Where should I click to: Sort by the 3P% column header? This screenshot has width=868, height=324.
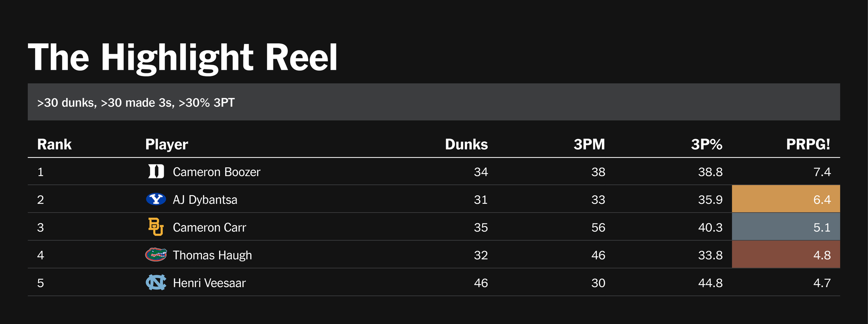click(x=707, y=144)
